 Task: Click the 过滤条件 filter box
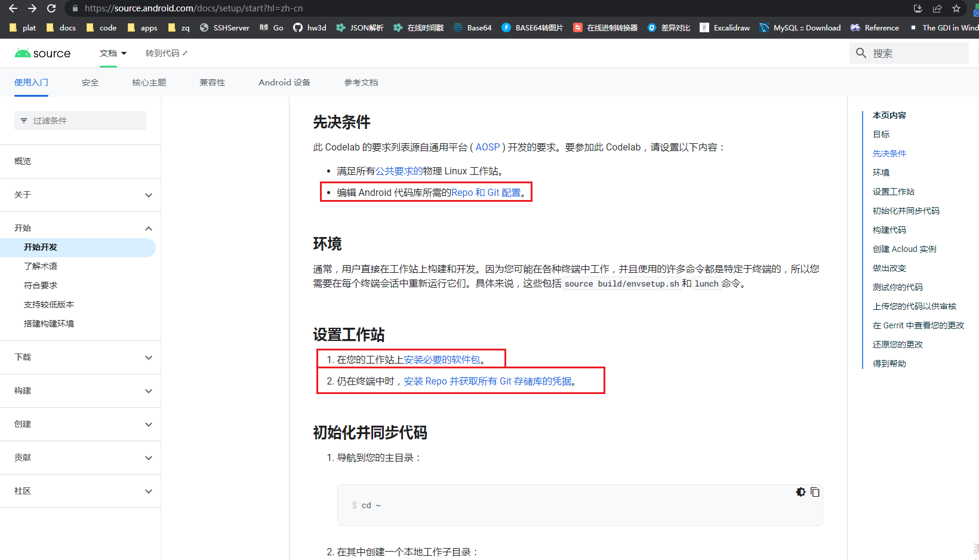pyautogui.click(x=80, y=121)
